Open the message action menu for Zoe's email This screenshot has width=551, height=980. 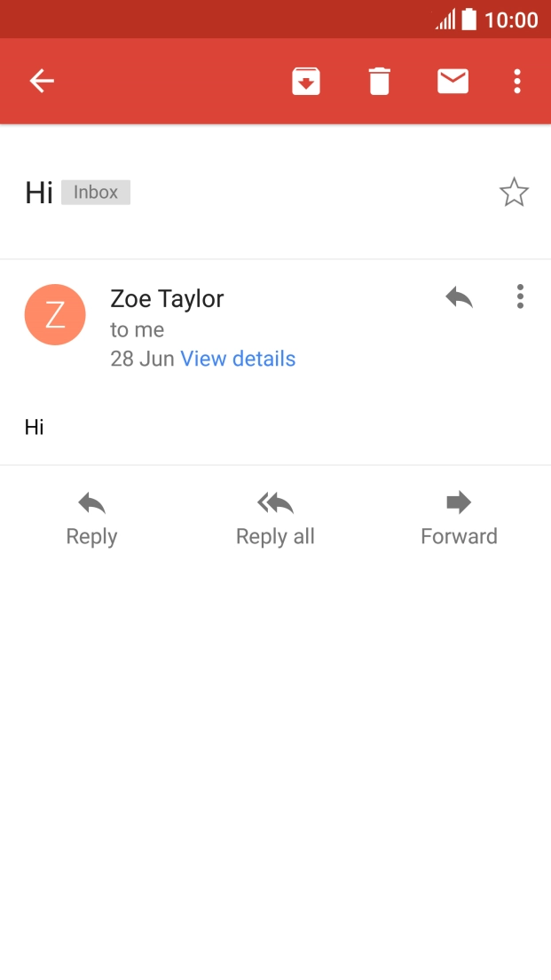[x=520, y=296]
